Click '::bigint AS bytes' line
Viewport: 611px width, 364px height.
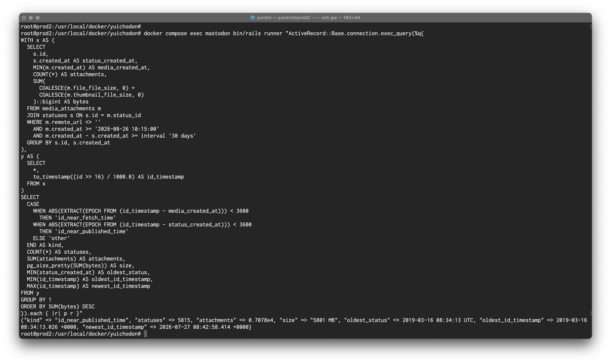coord(62,102)
